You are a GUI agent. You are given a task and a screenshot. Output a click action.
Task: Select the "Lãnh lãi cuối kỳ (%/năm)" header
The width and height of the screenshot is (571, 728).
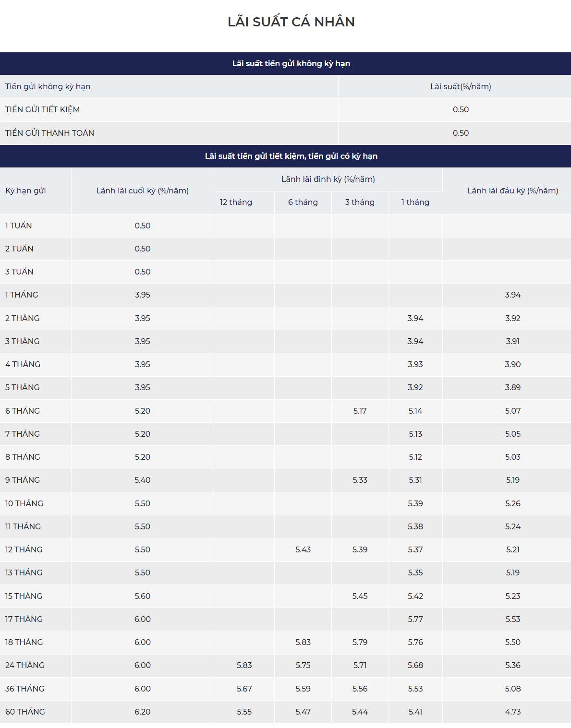click(x=143, y=191)
